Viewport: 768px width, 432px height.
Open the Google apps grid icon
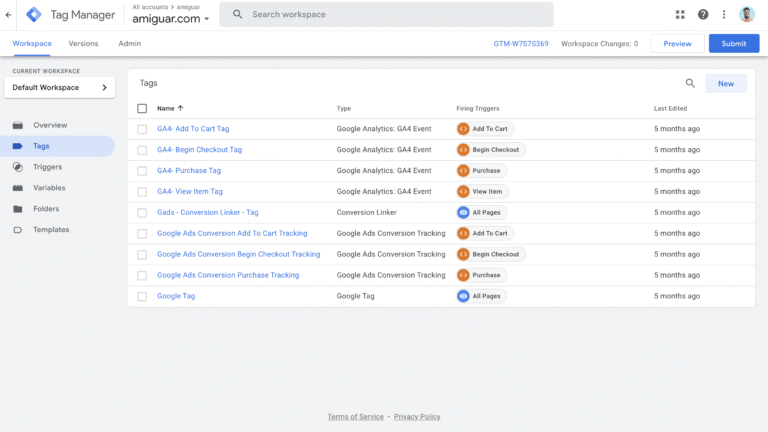click(680, 15)
